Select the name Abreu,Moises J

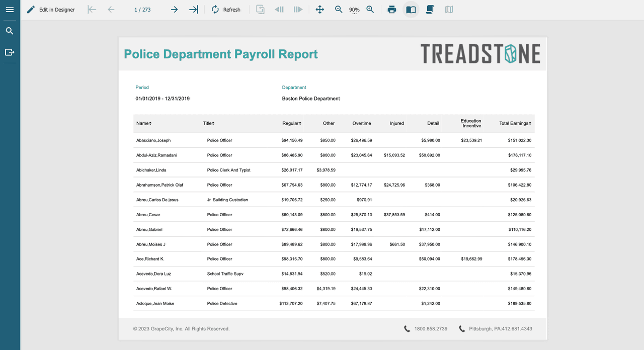(150, 244)
